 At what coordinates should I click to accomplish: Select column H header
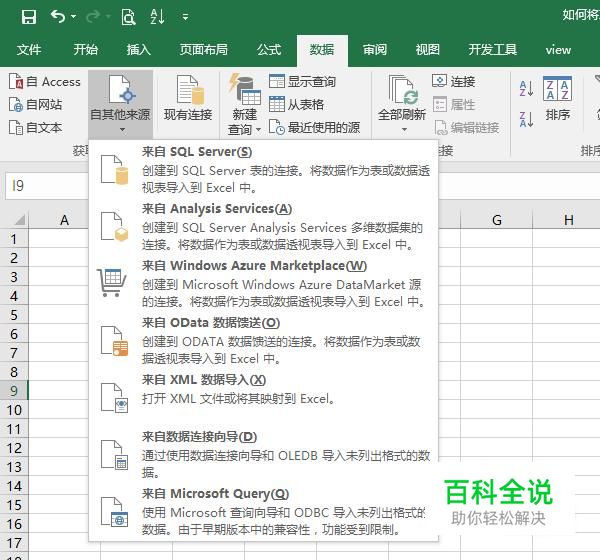(569, 220)
